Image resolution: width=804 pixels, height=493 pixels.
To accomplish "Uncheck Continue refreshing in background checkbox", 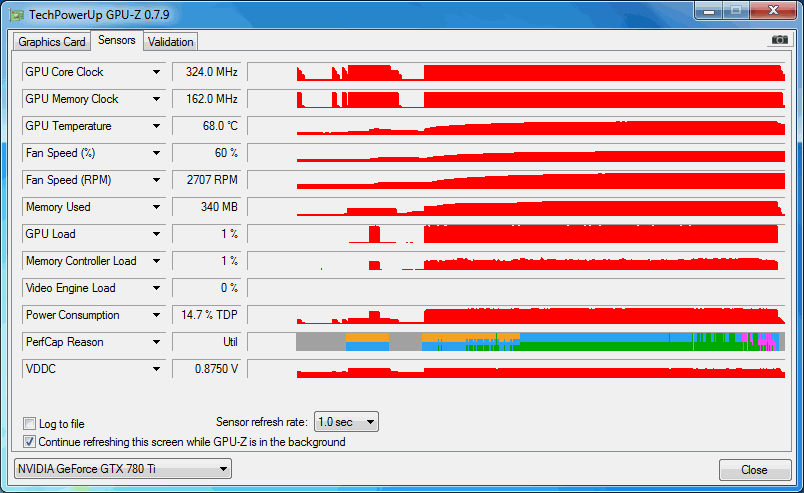I will coord(29,442).
